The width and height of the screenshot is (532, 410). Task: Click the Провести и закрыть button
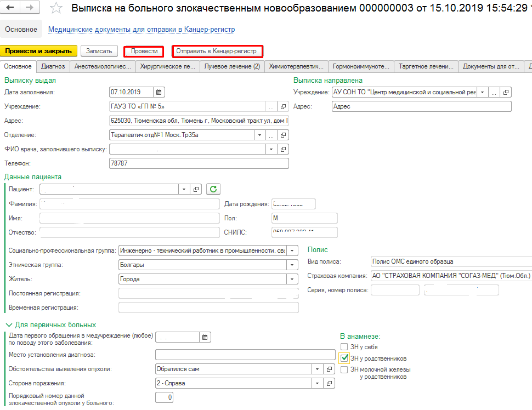(x=38, y=51)
